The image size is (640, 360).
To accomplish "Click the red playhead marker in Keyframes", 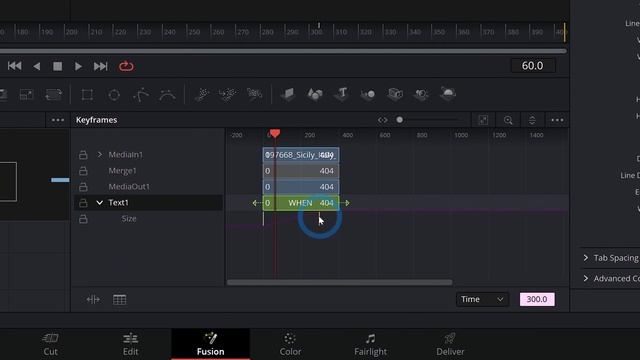I will (275, 133).
